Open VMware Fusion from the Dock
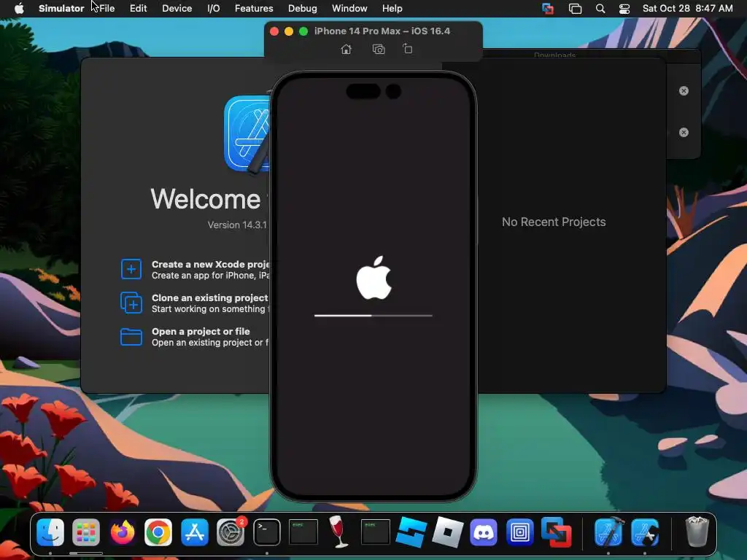 [556, 532]
